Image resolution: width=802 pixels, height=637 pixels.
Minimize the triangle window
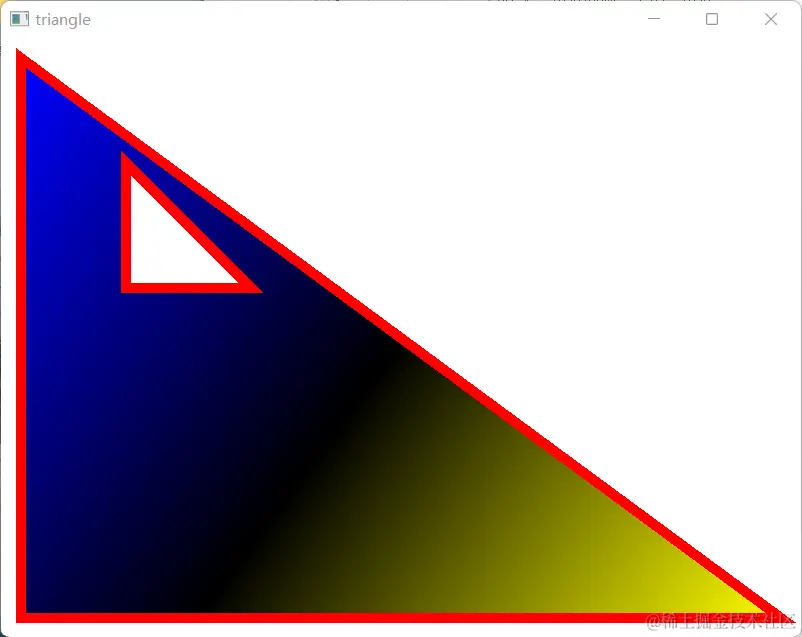(654, 19)
